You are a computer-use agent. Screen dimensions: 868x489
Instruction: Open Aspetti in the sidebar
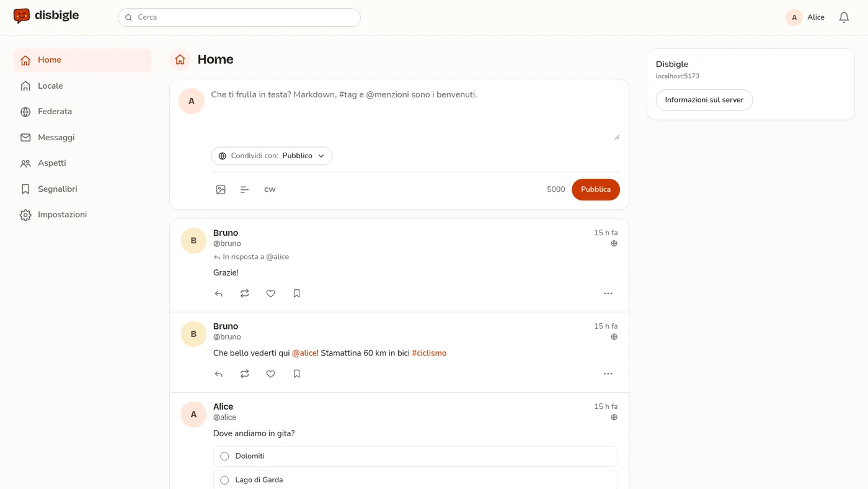click(x=82, y=163)
